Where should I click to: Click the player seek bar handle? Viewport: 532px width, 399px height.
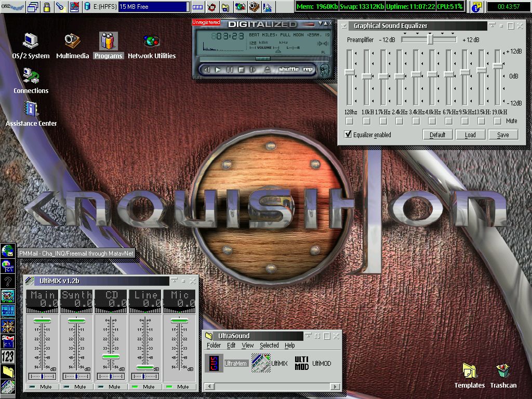[262, 59]
